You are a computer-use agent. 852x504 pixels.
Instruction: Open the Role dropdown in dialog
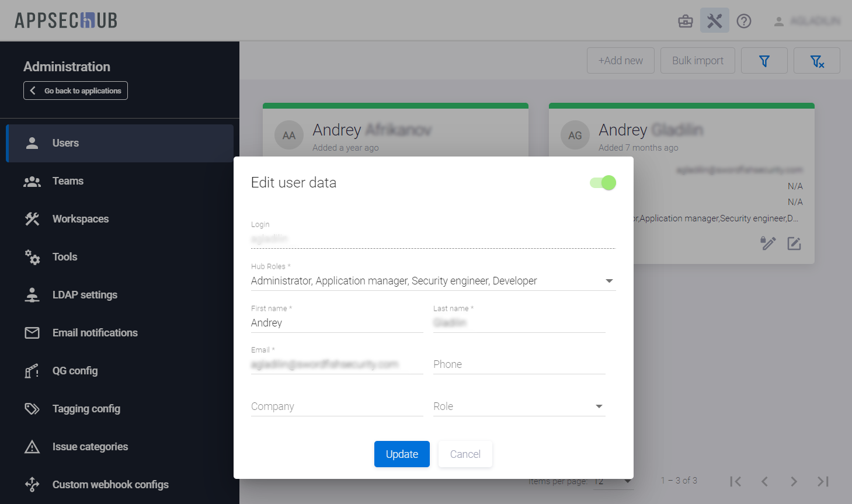coord(599,406)
